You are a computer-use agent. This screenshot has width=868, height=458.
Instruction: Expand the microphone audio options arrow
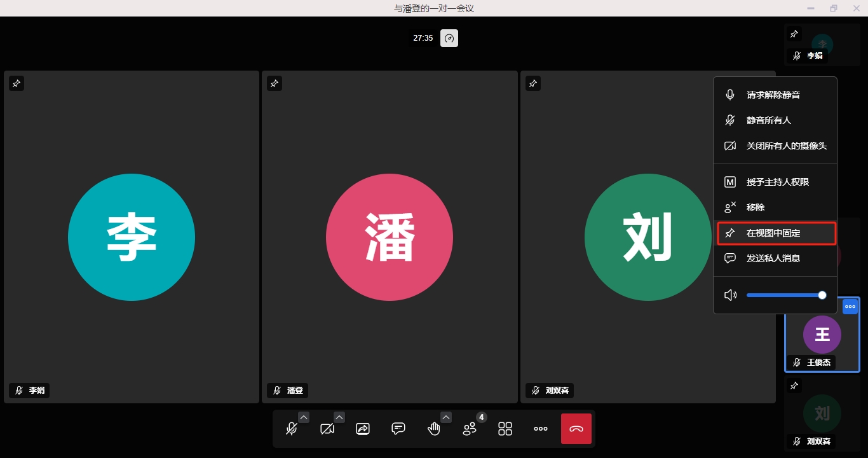click(304, 417)
